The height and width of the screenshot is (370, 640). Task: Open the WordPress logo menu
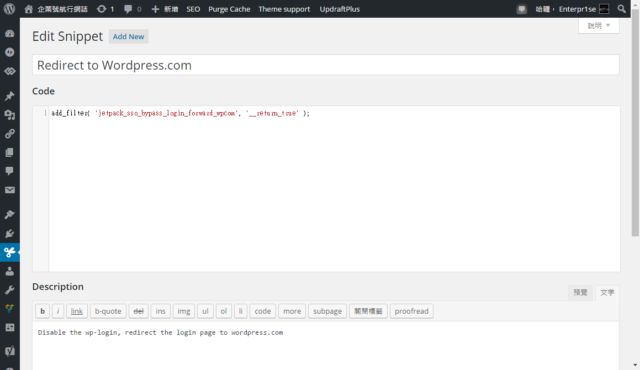[x=9, y=9]
